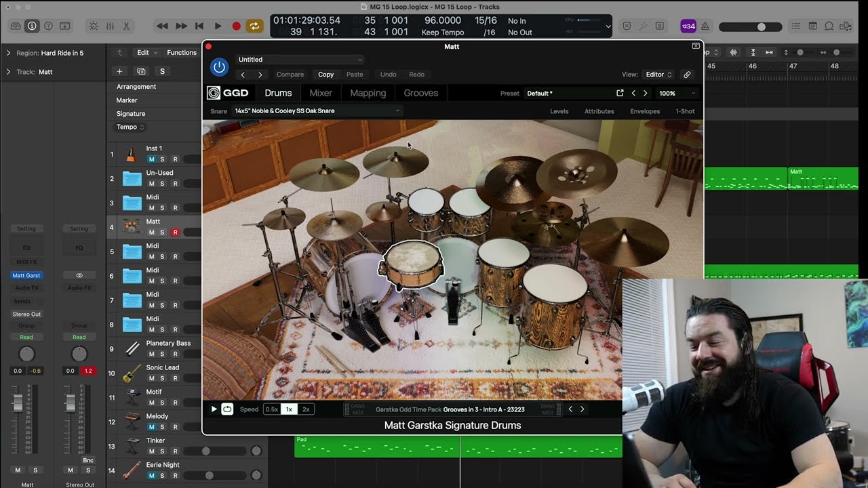This screenshot has width=868, height=488.
Task: Expand the Track inspector section
Action: point(8,72)
